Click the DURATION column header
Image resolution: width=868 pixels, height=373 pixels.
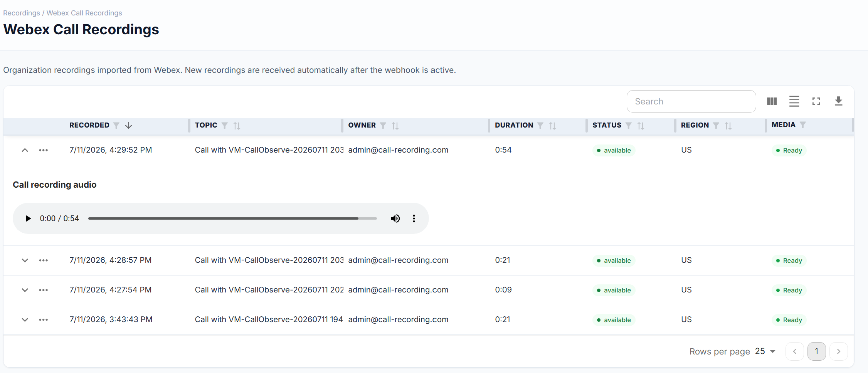tap(514, 125)
